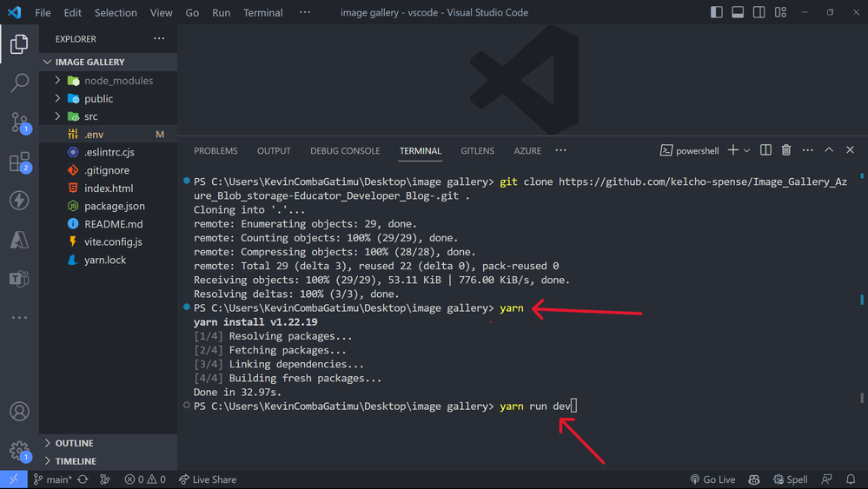The height and width of the screenshot is (489, 868).
Task: Show additional activity bar views ellipsis
Action: click(19, 318)
